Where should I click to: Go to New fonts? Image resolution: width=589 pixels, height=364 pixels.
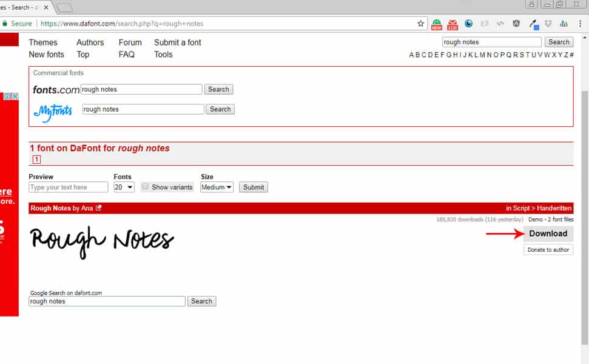[x=47, y=55]
